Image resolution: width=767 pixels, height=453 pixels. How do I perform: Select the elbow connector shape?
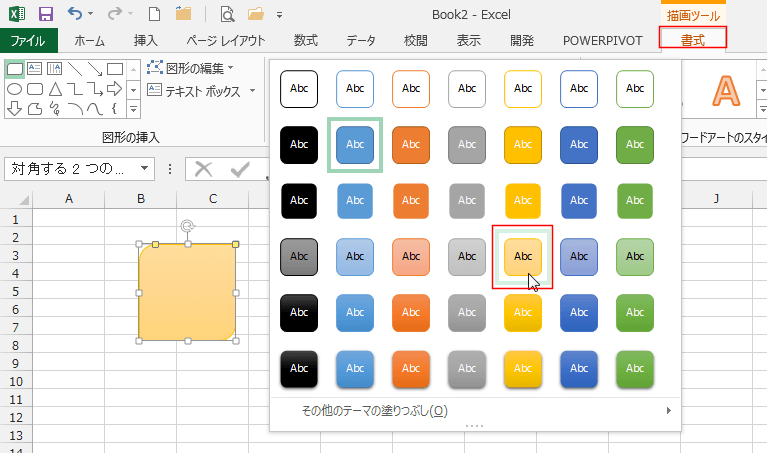coord(75,89)
